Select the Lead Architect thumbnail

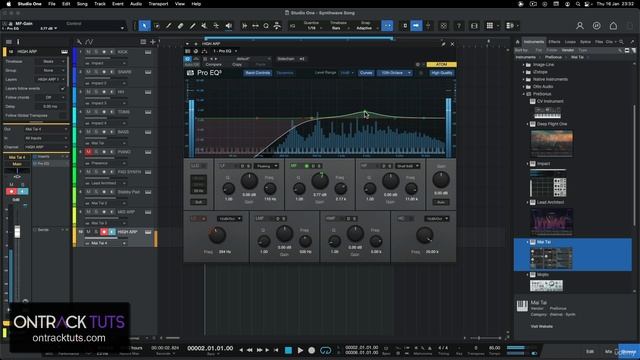click(551, 222)
